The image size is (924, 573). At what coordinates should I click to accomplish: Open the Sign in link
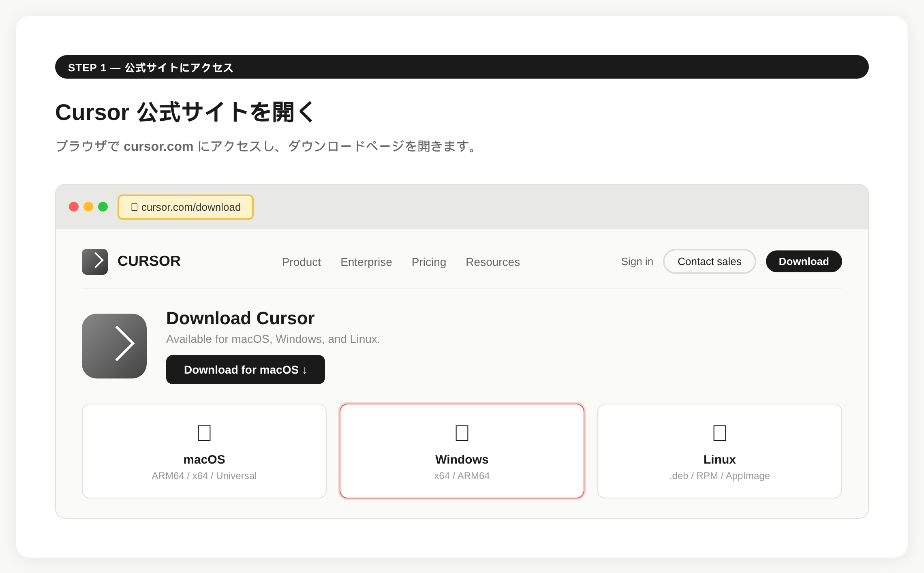[637, 261]
